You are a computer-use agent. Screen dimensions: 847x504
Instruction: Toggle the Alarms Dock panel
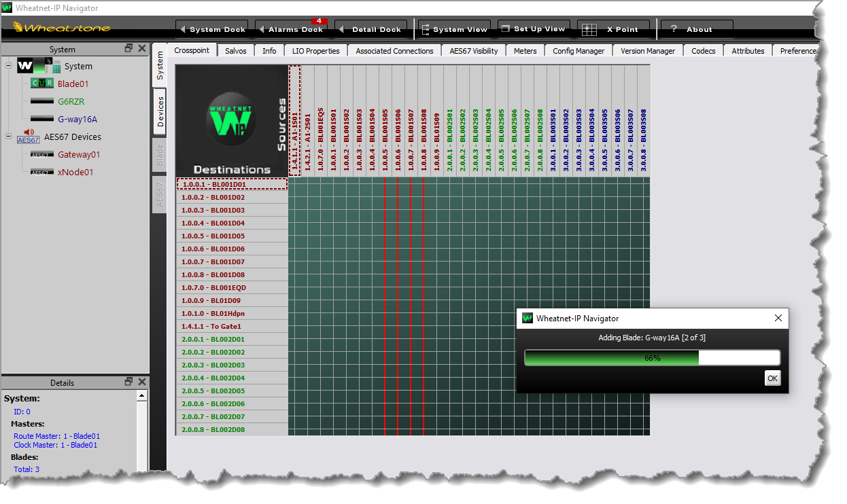click(290, 29)
